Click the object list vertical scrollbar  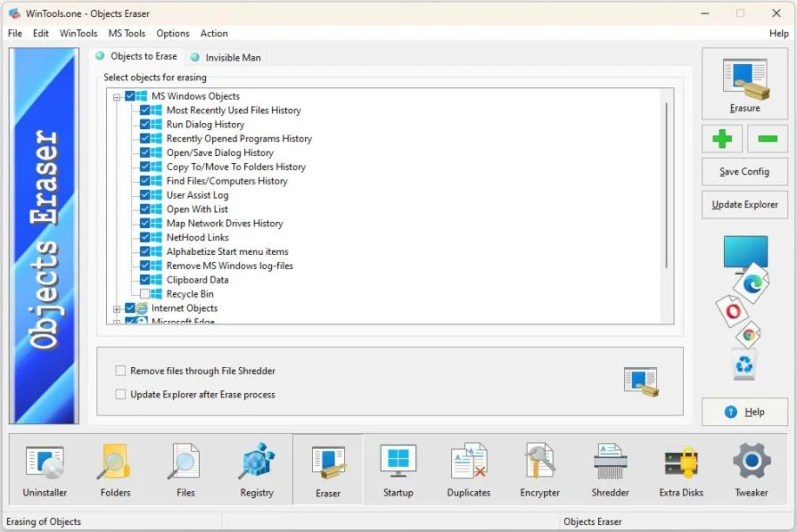(667, 183)
